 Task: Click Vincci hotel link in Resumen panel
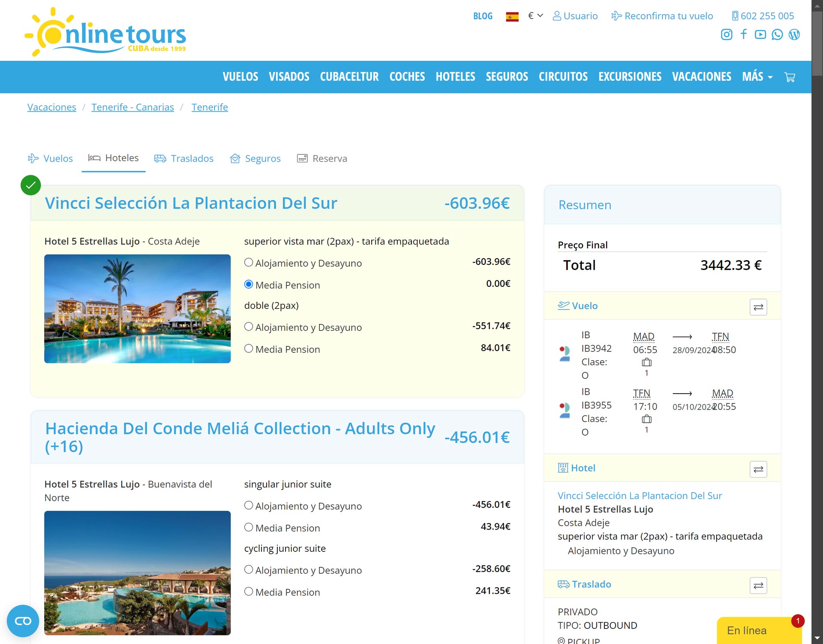[x=640, y=496]
